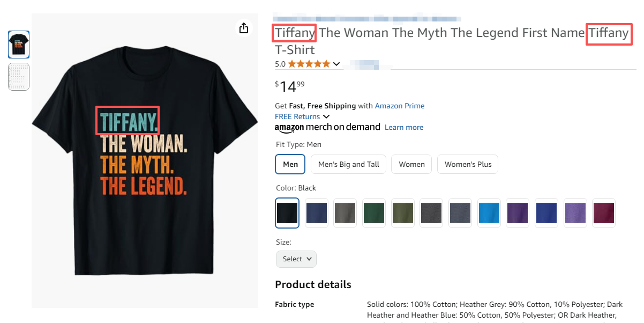Select the dark purple color swatch

click(x=518, y=213)
